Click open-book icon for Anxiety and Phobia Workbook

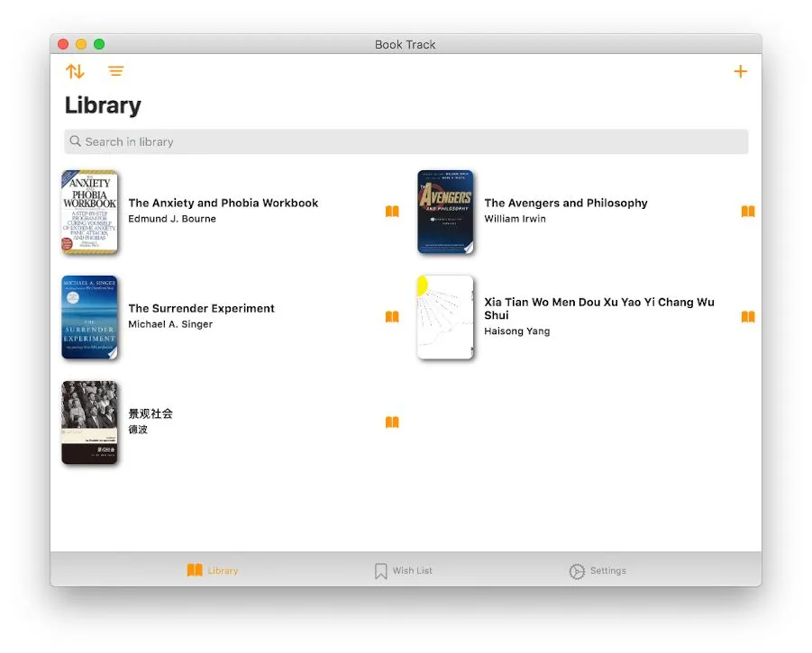(x=392, y=211)
